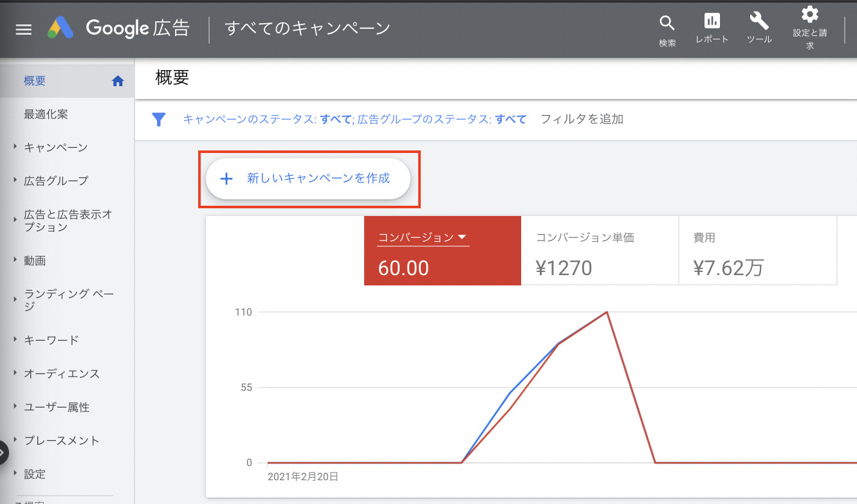Image resolution: width=857 pixels, height=504 pixels.
Task: Open the hamburger main menu
Action: click(24, 30)
